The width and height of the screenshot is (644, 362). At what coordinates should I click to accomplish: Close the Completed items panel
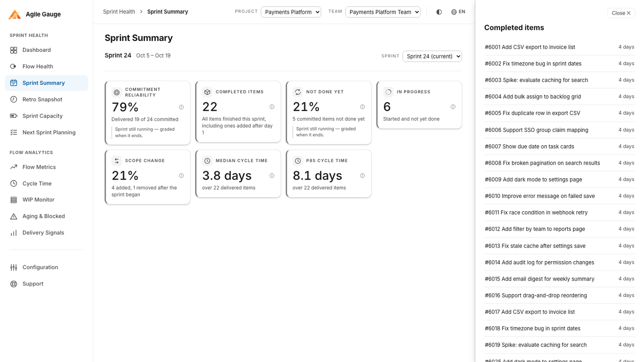click(x=621, y=13)
